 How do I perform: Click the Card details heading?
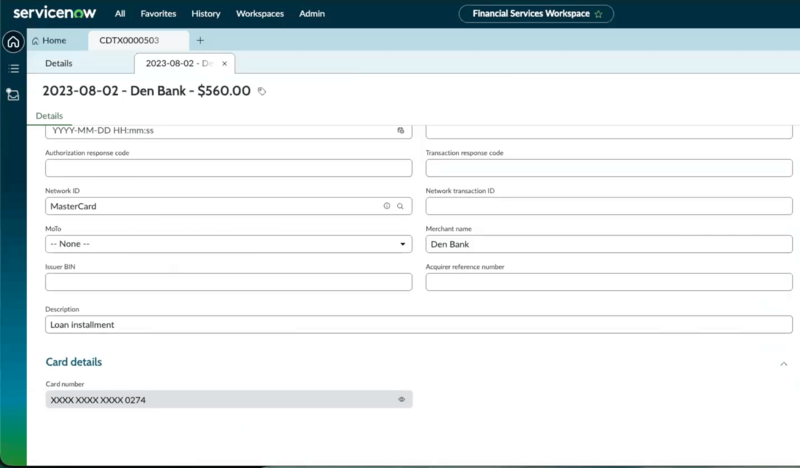tap(73, 362)
